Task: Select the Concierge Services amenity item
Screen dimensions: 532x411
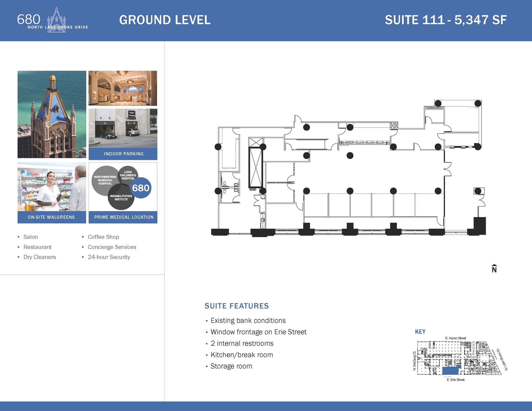Action: [x=112, y=247]
